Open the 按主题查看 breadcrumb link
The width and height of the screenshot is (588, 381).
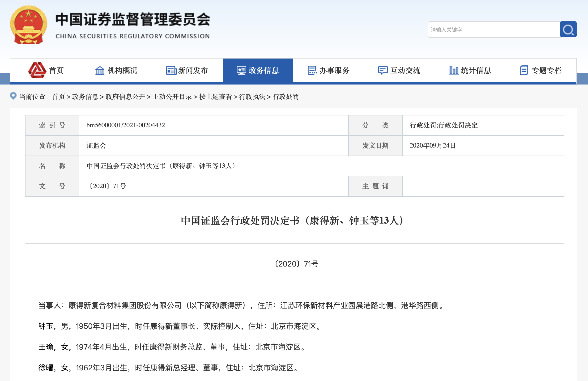click(x=215, y=97)
